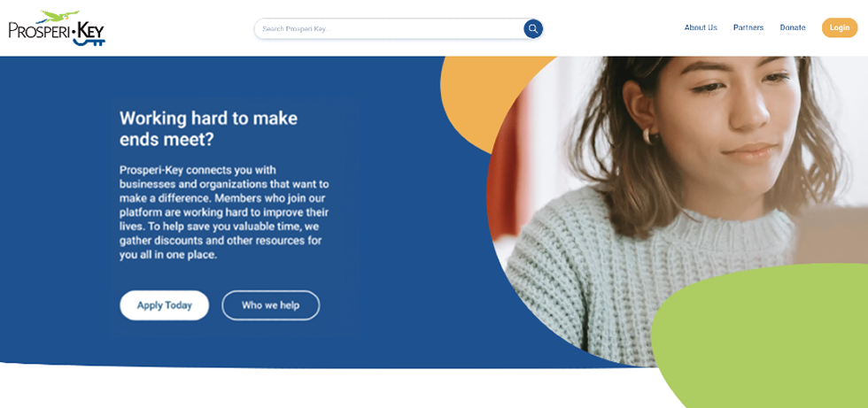Open the About Us menu item

pyautogui.click(x=701, y=27)
